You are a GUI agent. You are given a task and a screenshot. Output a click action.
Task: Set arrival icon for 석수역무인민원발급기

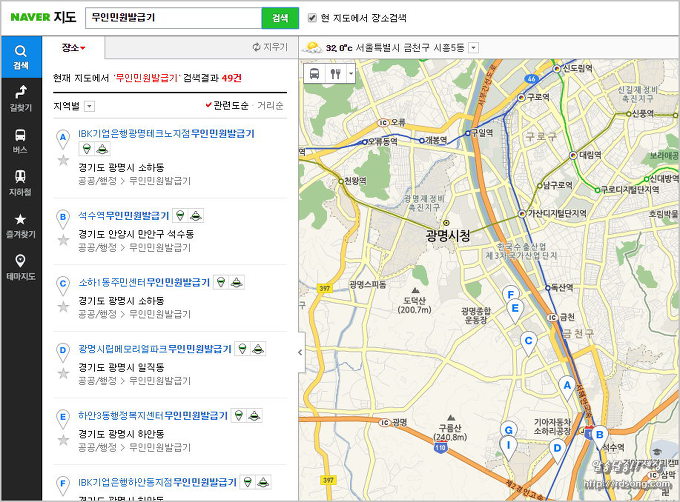[x=196, y=215]
